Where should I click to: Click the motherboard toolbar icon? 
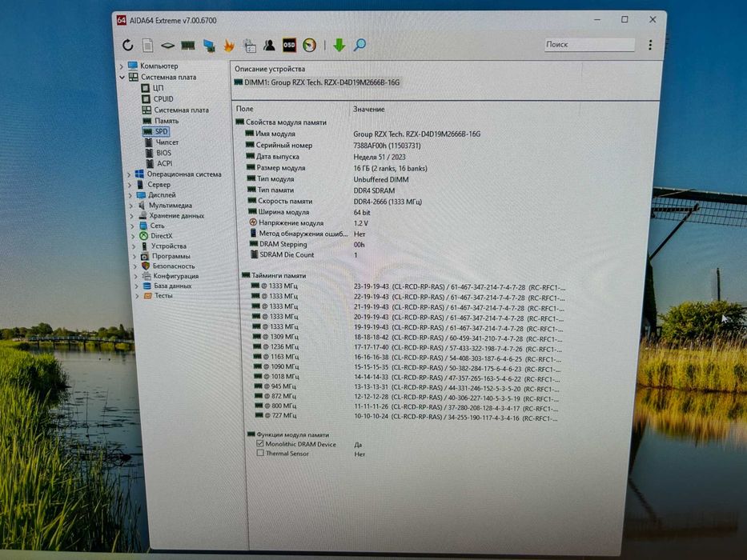point(167,46)
